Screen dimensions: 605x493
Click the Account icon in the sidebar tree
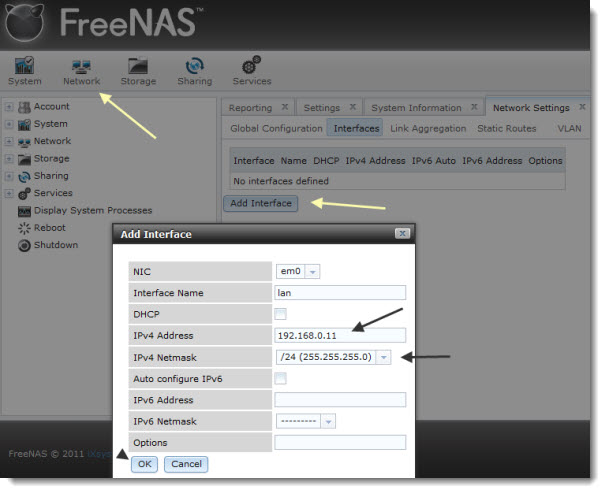[24, 107]
